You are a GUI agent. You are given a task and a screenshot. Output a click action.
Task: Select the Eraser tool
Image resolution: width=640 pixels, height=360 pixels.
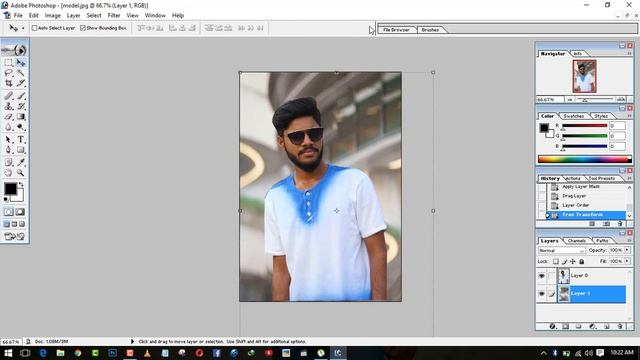(x=9, y=117)
